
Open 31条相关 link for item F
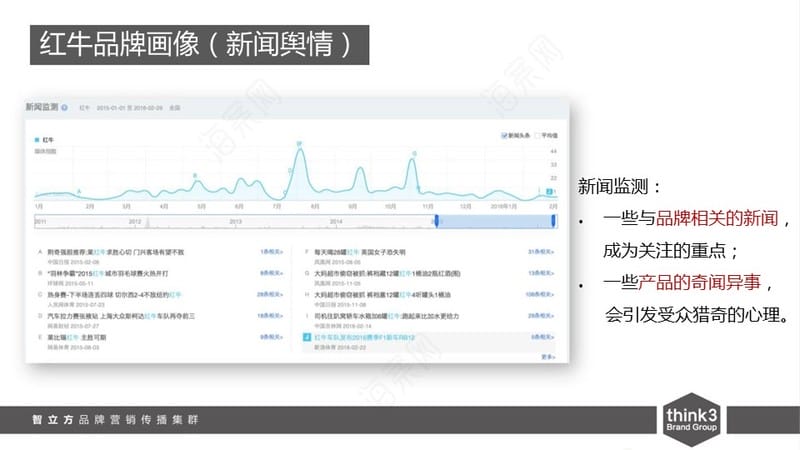[x=541, y=252]
